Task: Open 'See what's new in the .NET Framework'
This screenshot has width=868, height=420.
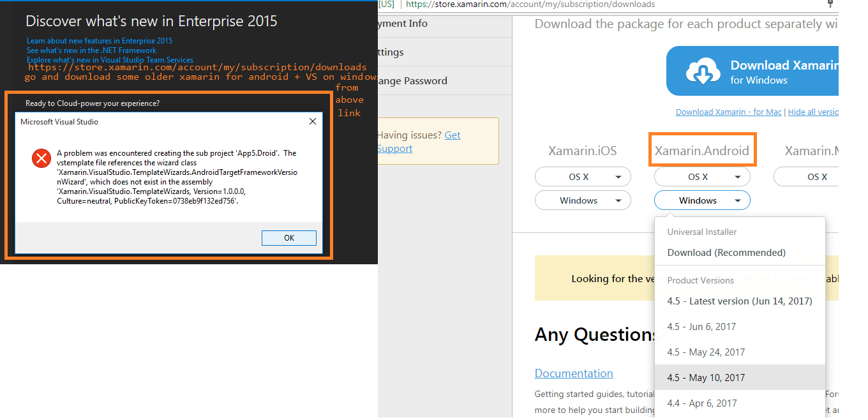Action: [x=91, y=50]
